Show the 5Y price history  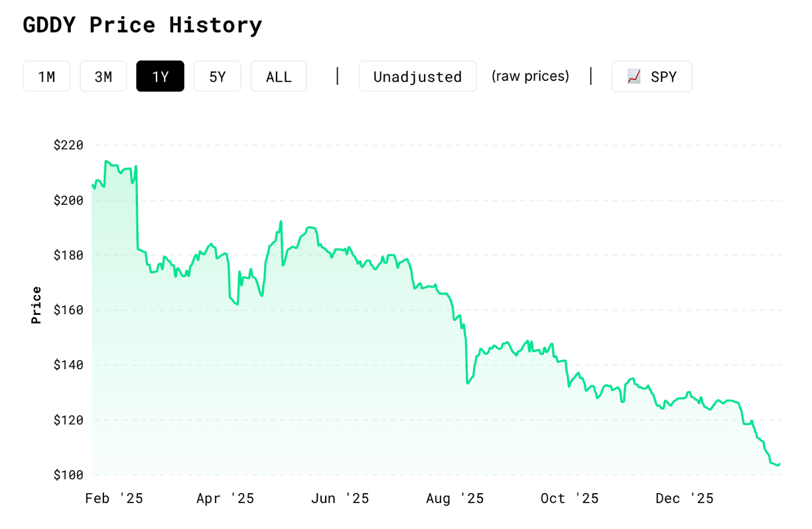[x=218, y=76]
